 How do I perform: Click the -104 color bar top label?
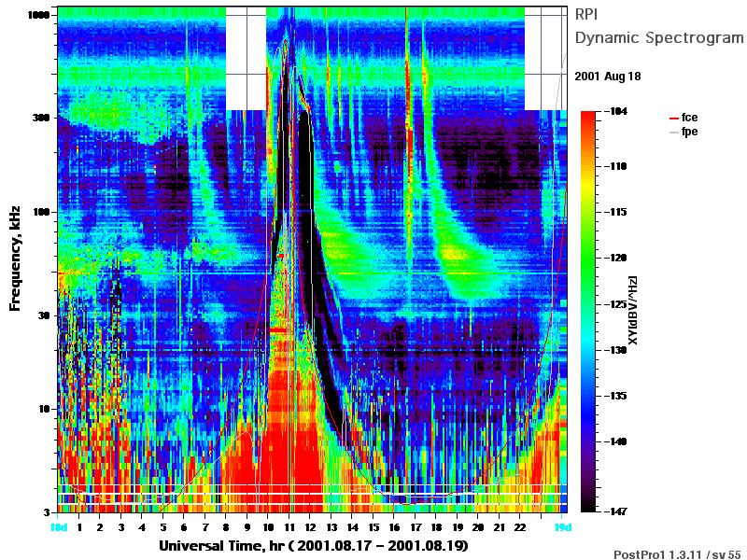[615, 111]
